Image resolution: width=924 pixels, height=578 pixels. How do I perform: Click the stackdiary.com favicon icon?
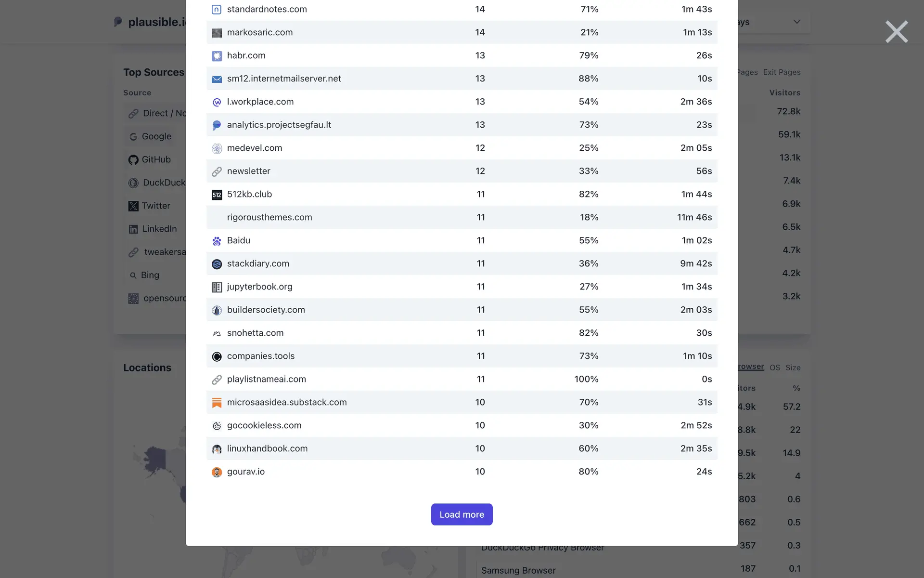pyautogui.click(x=217, y=264)
